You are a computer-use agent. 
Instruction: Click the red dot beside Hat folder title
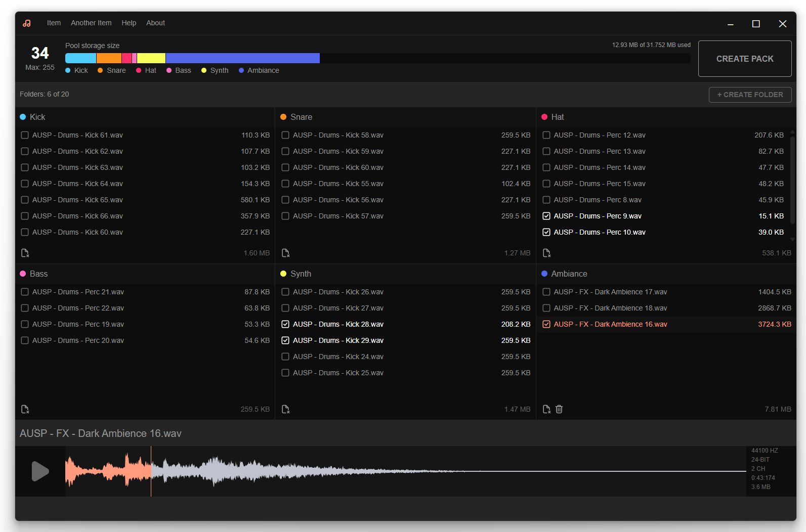544,117
